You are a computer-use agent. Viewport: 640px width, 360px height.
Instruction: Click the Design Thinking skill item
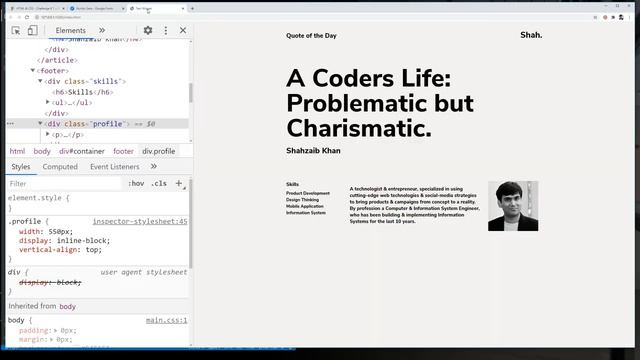[x=302, y=200]
